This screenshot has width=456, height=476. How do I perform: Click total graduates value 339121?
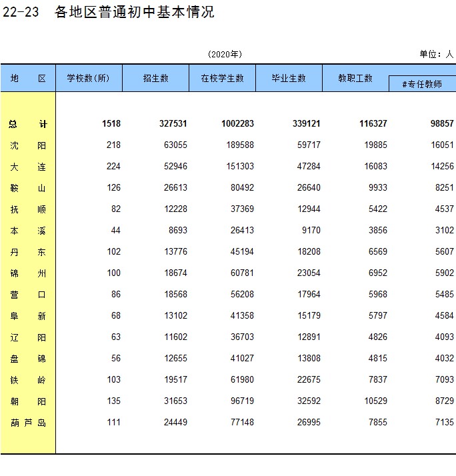[306, 123]
